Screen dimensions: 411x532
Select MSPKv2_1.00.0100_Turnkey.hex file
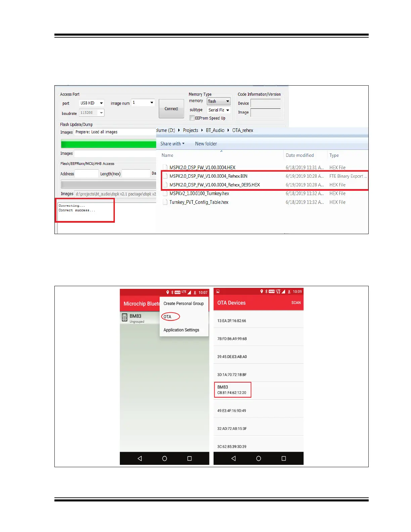pos(199,193)
